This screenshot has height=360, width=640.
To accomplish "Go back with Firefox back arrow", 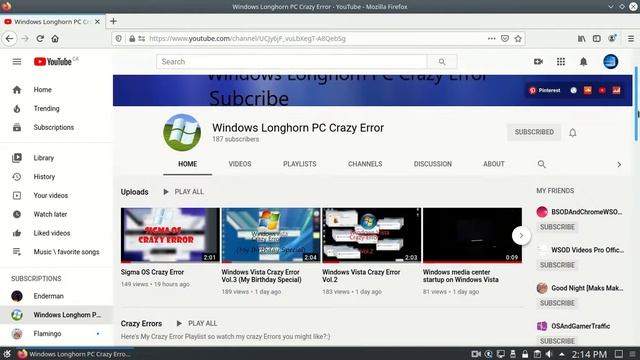I will (9, 39).
